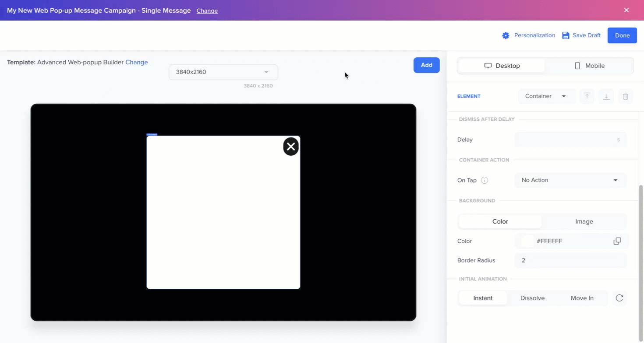Close the campaign editor with top-right X
The width and height of the screenshot is (644, 343).
tap(626, 10)
